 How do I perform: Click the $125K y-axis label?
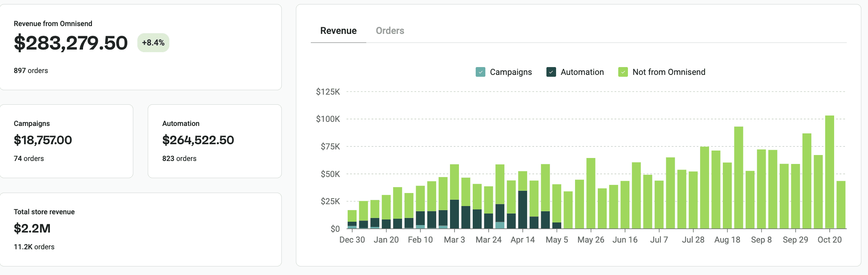tap(328, 92)
